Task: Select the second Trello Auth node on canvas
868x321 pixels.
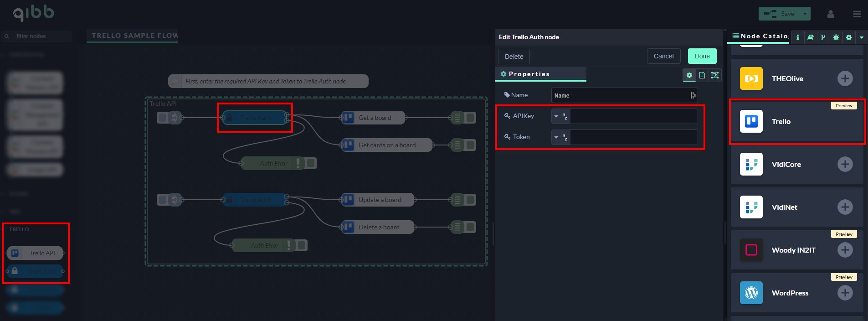Action: pos(255,200)
